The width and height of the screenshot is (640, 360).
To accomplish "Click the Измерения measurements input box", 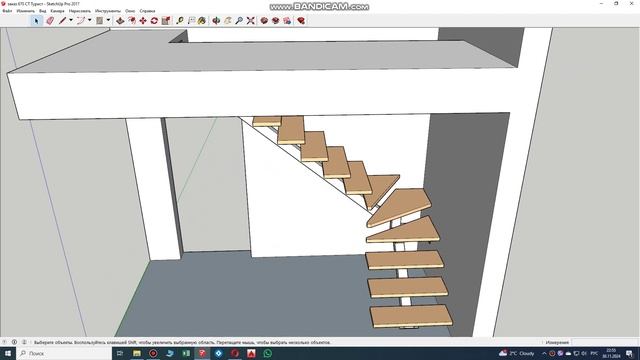I will [x=604, y=342].
